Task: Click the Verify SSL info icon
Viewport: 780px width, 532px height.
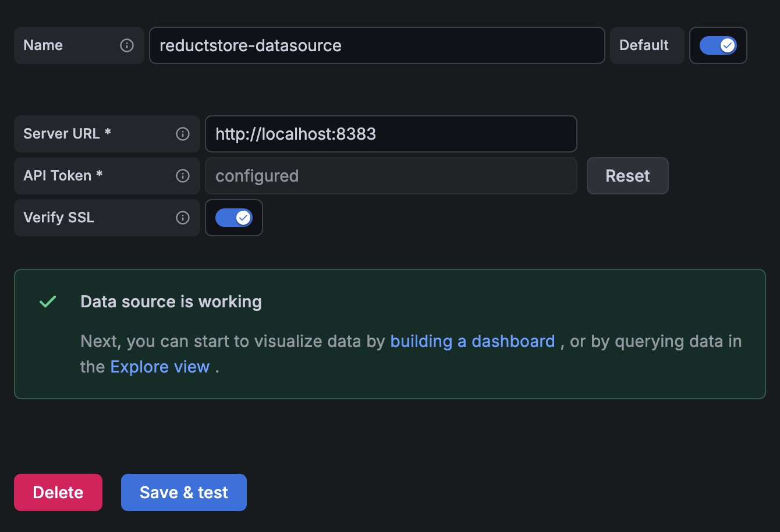Action: pyautogui.click(x=183, y=217)
